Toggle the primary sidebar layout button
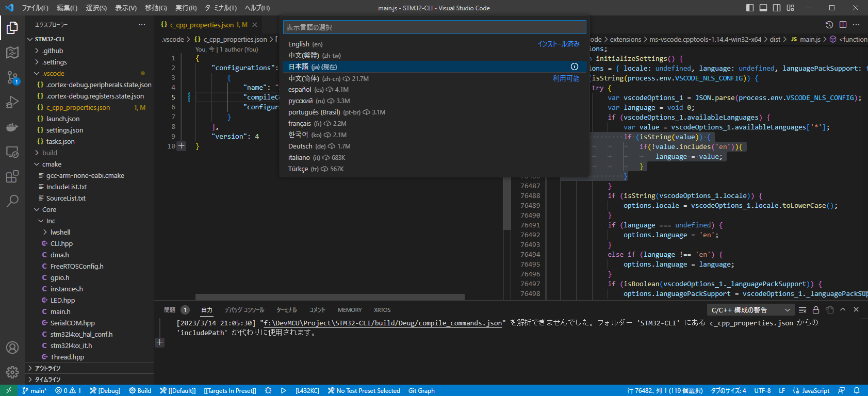 tap(750, 8)
